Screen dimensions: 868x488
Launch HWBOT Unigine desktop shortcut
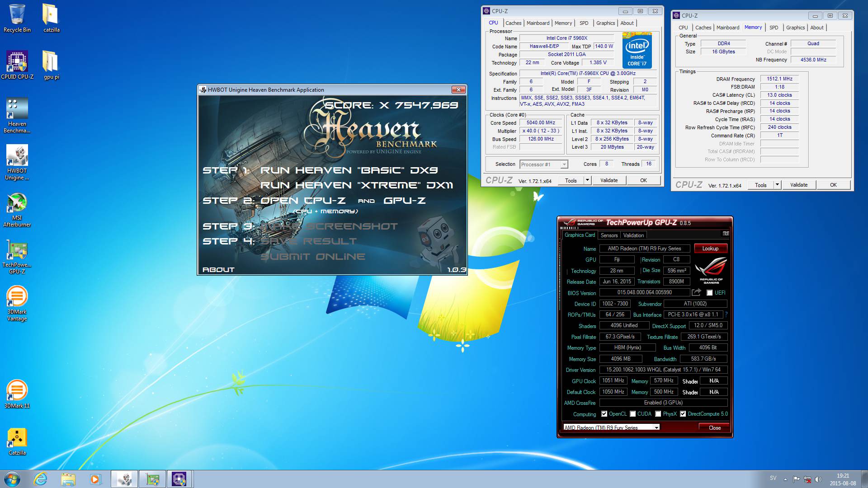point(17,162)
